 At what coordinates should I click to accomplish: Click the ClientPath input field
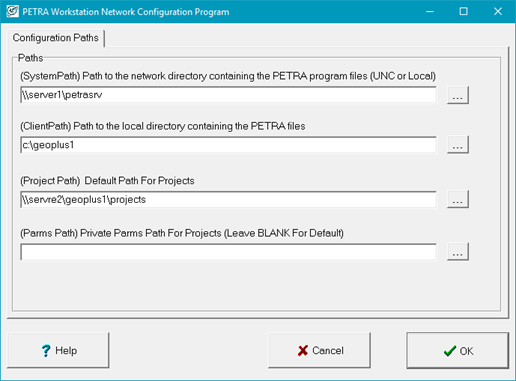click(x=228, y=145)
